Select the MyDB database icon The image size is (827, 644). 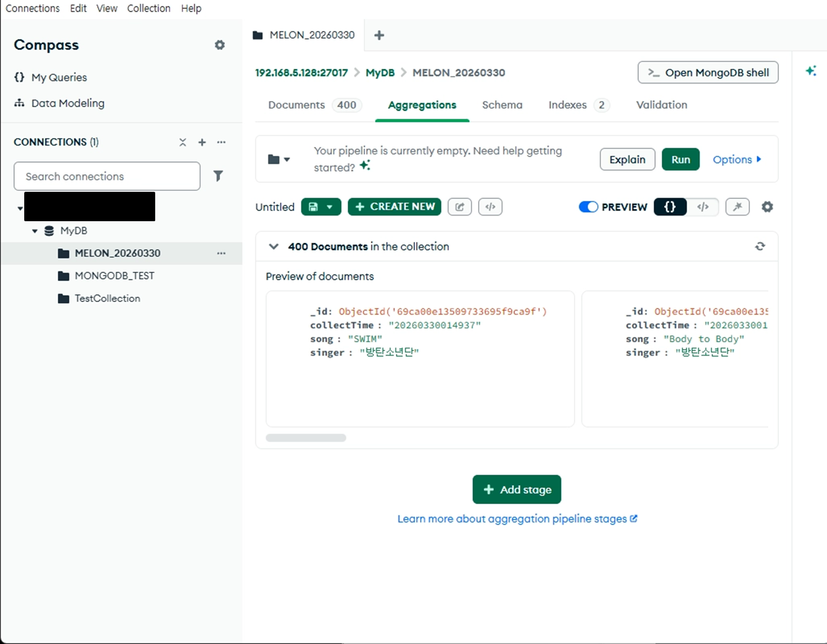pos(49,231)
